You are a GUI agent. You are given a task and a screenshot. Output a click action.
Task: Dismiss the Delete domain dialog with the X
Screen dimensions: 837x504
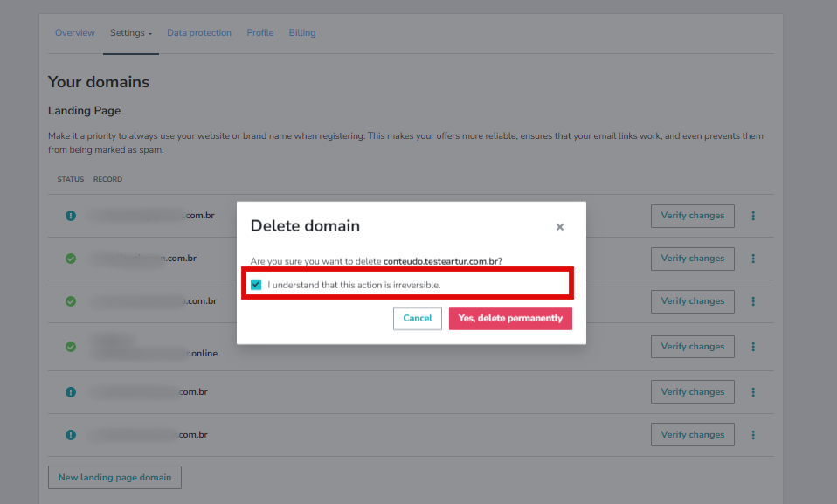click(559, 226)
